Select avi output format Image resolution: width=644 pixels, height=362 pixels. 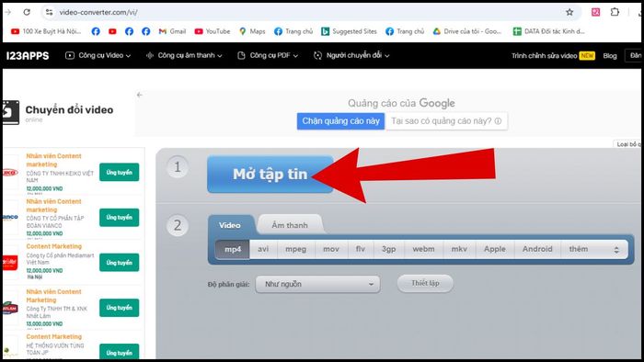(263, 249)
